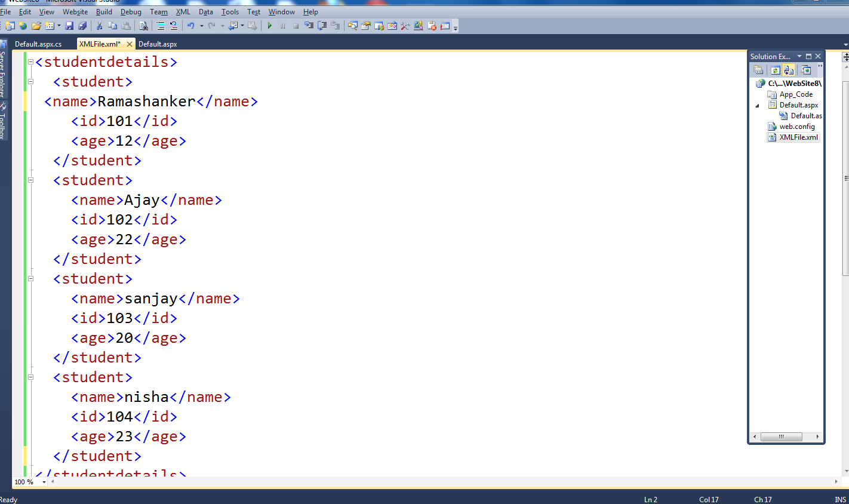This screenshot has width=849, height=504.
Task: Click the Paste toolbar icon
Action: click(x=125, y=25)
